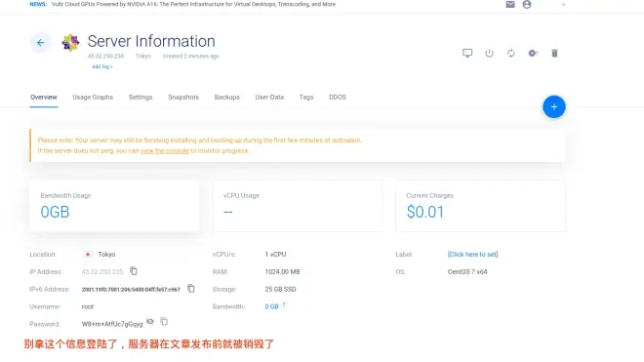Switch to Usage Graphs tab
This screenshot has width=644, height=362.
(x=93, y=97)
